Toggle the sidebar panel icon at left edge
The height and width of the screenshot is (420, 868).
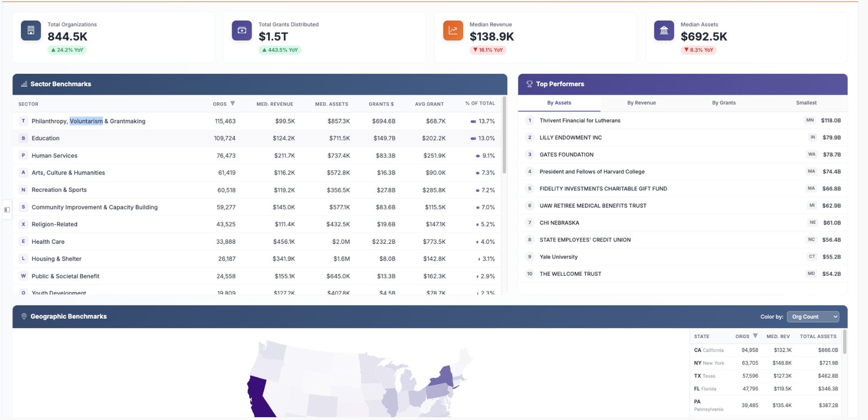[x=7, y=210]
